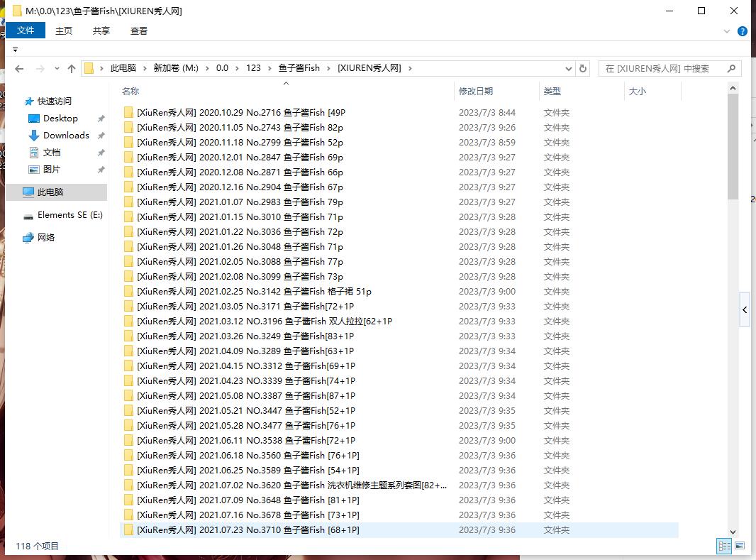Image resolution: width=756 pixels, height=560 pixels.
Task: Select 此电脑 in the navigation pane
Action: tap(56, 192)
